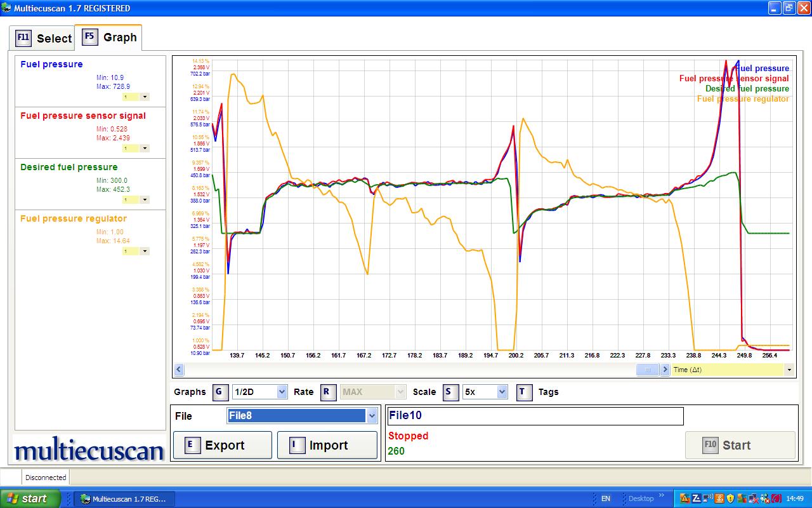The height and width of the screenshot is (508, 812).
Task: Expand the File dropdown showing File8
Action: pos(303,416)
